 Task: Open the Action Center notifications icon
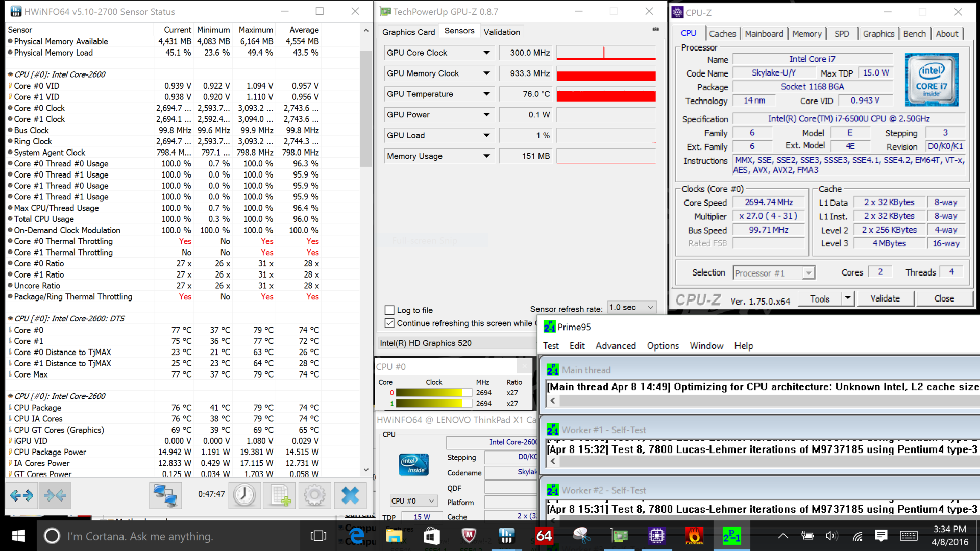[881, 536]
